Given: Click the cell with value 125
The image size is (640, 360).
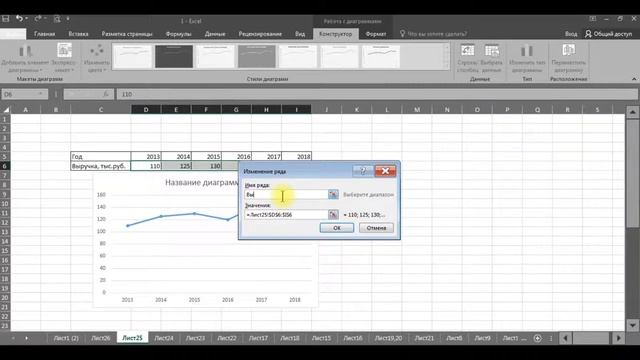Looking at the screenshot, I should [176, 166].
